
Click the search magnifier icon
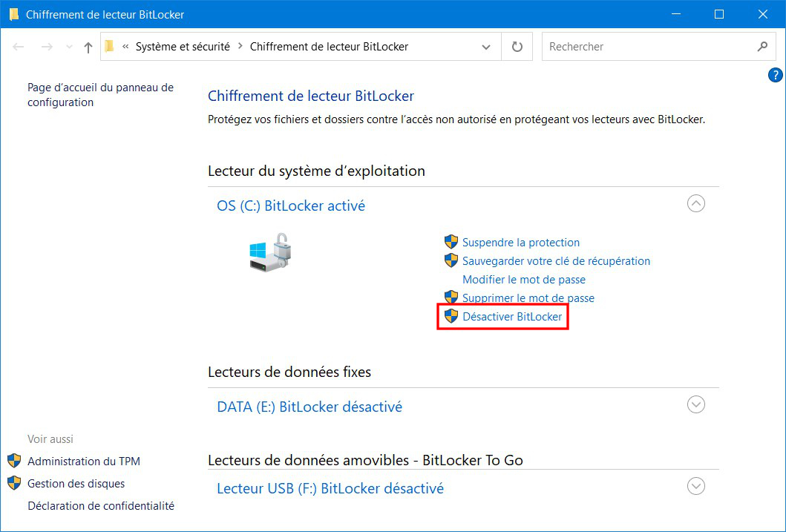[762, 47]
